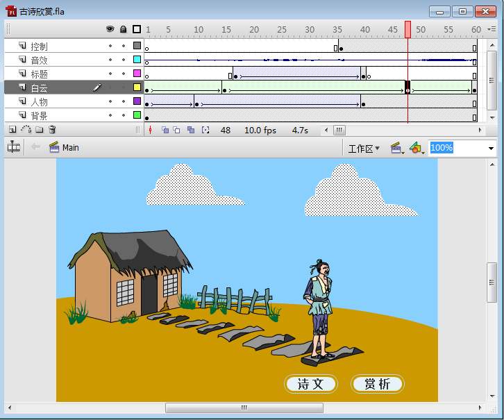Click the 诗文 button on stage
Screen dimensions: 504x420
(x=311, y=384)
